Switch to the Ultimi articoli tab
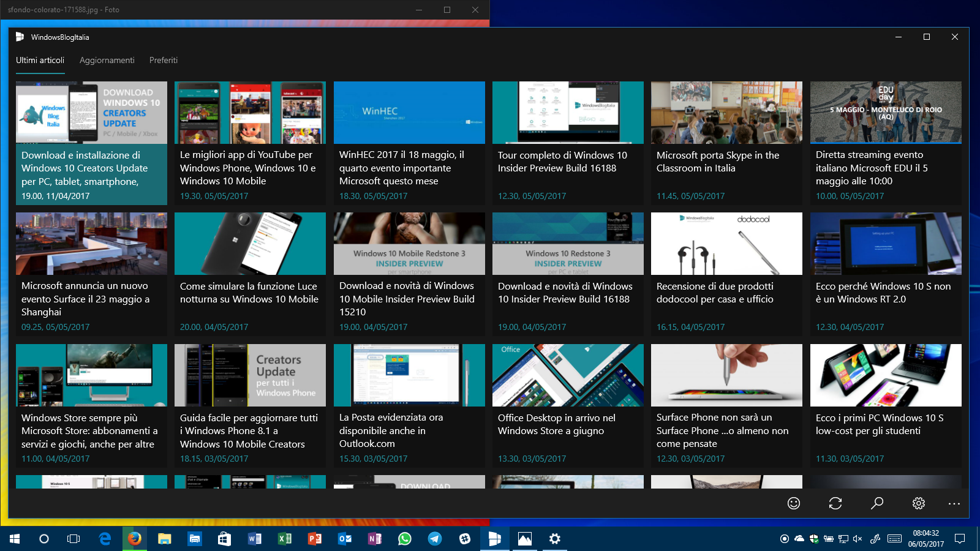Viewport: 980px width, 551px height. [40, 60]
